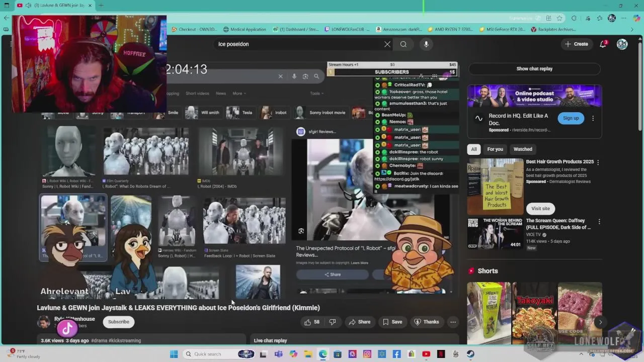Launch Steam from taskbar
Image resolution: width=644 pixels, height=362 pixels.
coord(470,354)
